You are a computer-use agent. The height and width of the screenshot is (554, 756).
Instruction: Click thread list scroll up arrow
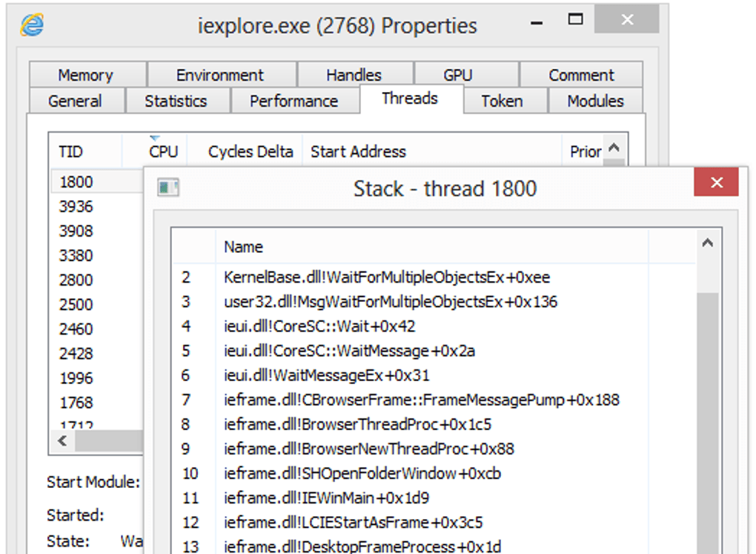pyautogui.click(x=614, y=148)
